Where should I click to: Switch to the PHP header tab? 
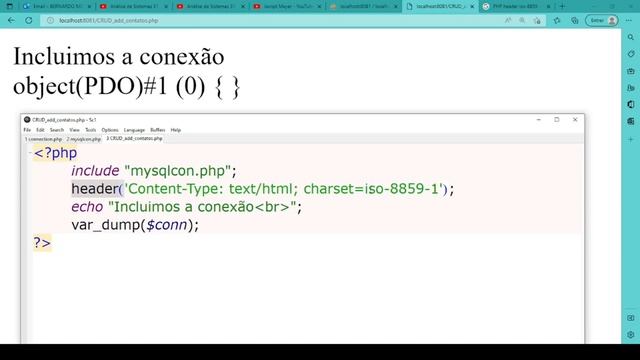point(516,7)
